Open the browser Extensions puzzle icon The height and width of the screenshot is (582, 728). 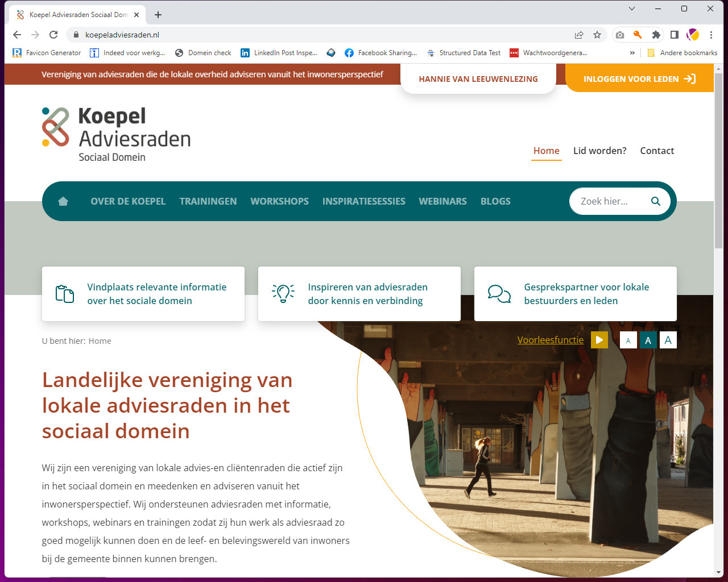[x=656, y=35]
